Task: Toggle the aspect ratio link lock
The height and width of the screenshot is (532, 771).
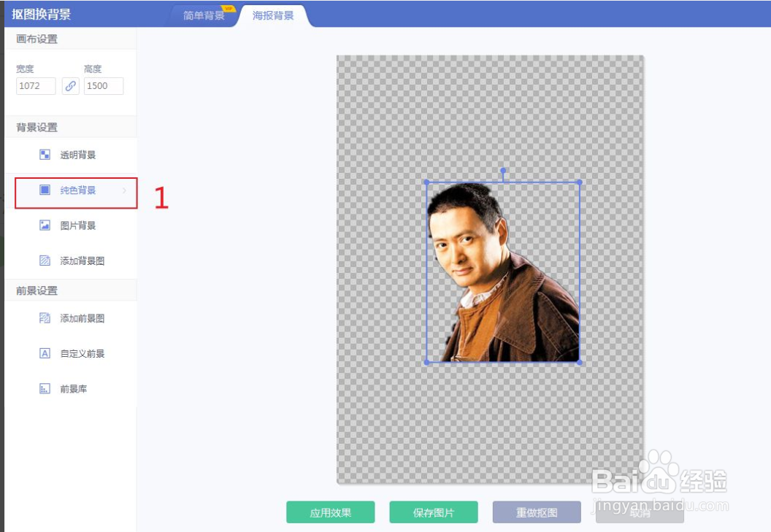Action: tap(70, 86)
